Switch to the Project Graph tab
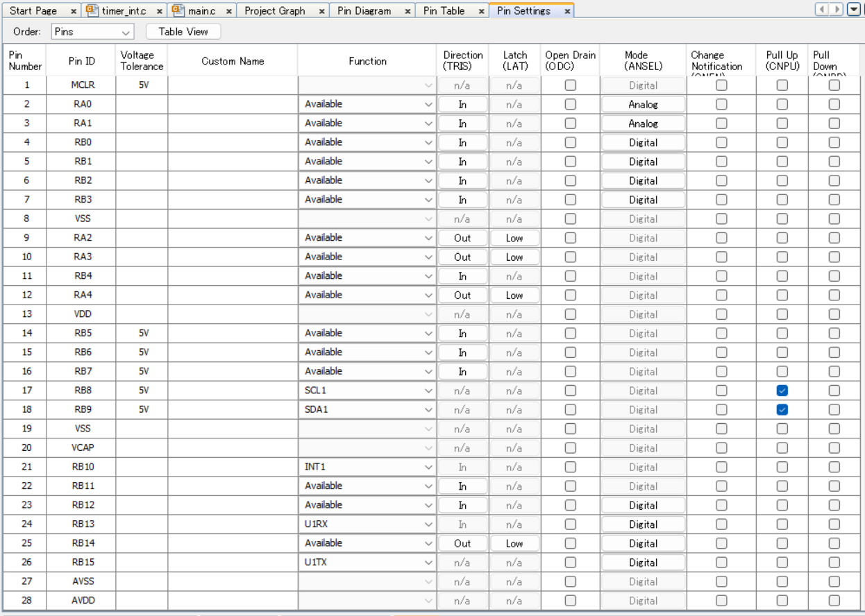Viewport: 865px width, 616px height. pos(275,10)
